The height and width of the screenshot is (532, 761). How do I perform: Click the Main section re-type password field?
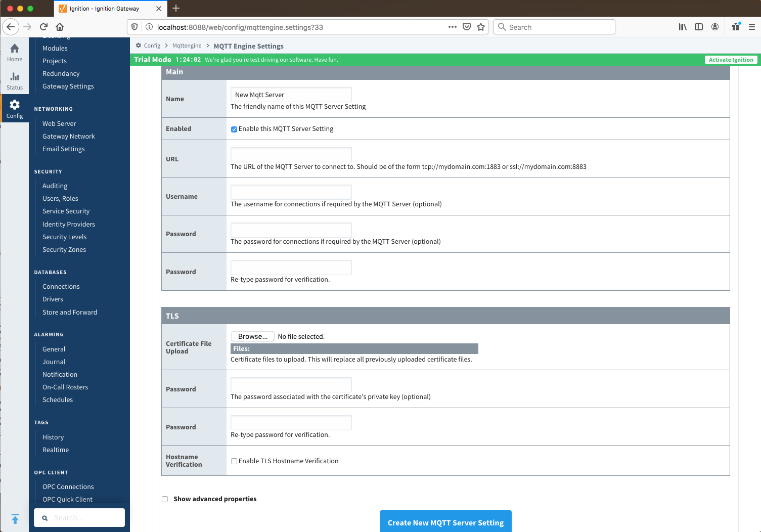(x=291, y=268)
